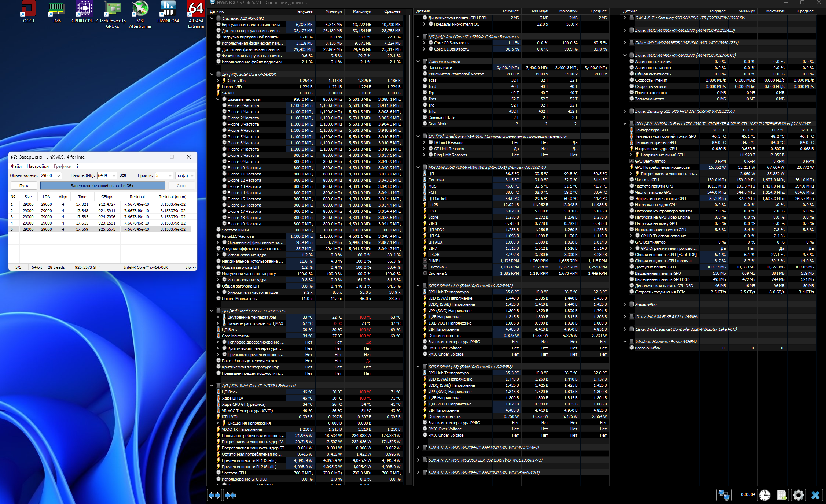826x504 pixels.
Task: Expand the Core VIDs tree item
Action: [217, 81]
